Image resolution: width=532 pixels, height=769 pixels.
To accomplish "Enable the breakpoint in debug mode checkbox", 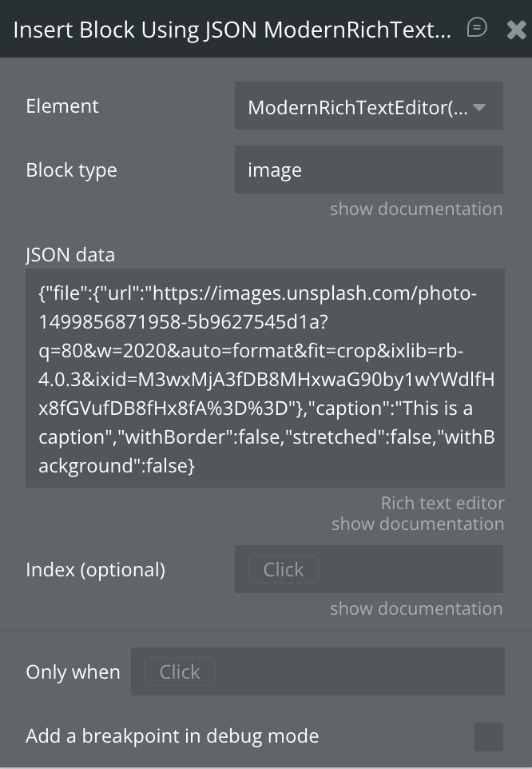I will point(488,736).
